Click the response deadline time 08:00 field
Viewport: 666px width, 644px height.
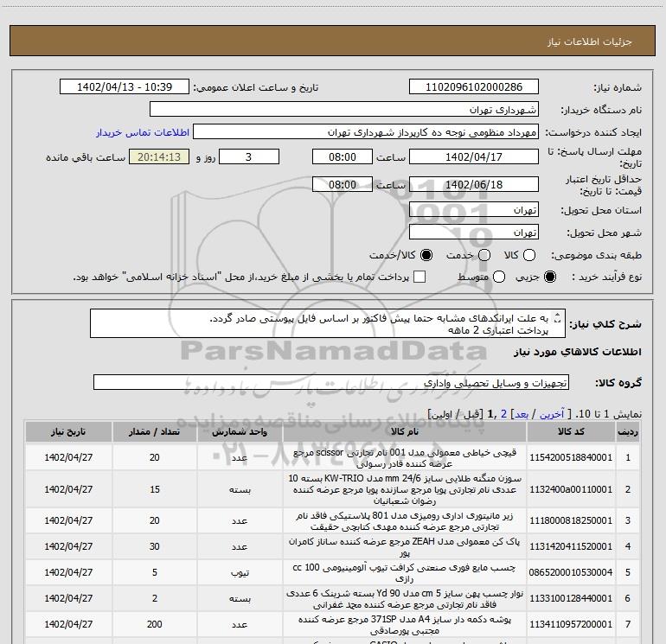click(343, 156)
